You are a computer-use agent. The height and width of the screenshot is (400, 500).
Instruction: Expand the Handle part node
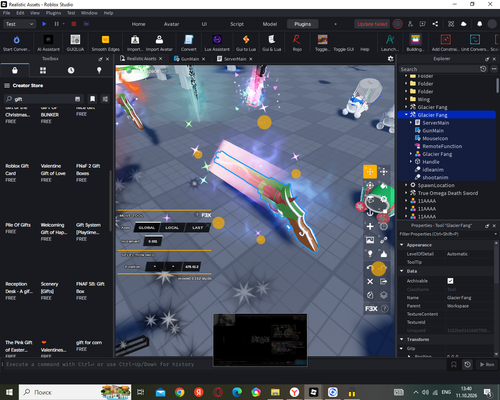tap(411, 162)
